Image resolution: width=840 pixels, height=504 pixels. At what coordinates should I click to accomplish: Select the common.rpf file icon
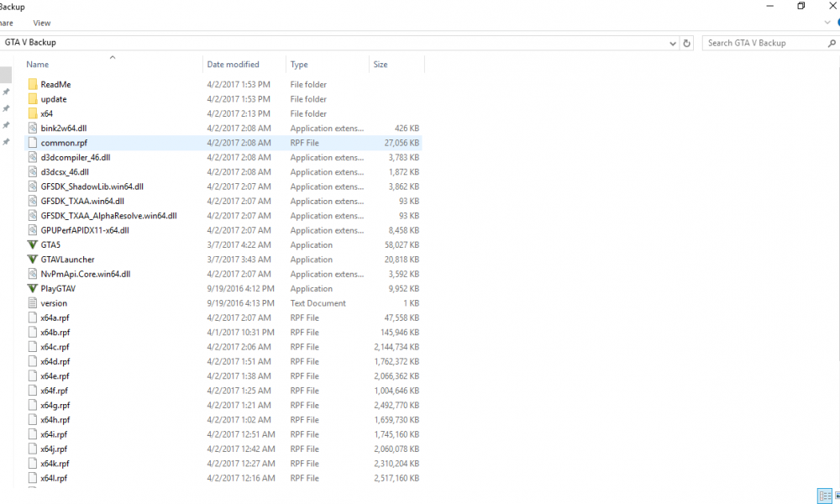pos(33,143)
